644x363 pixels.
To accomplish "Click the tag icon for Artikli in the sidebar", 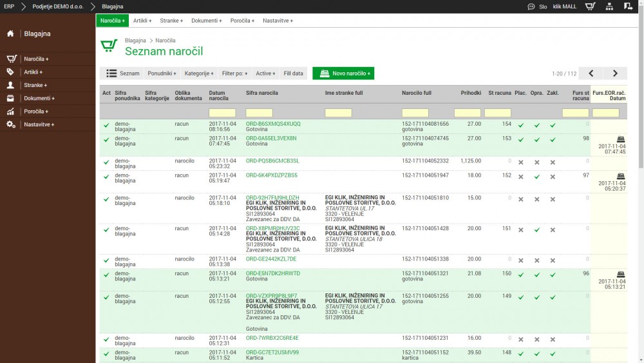I will [10, 72].
